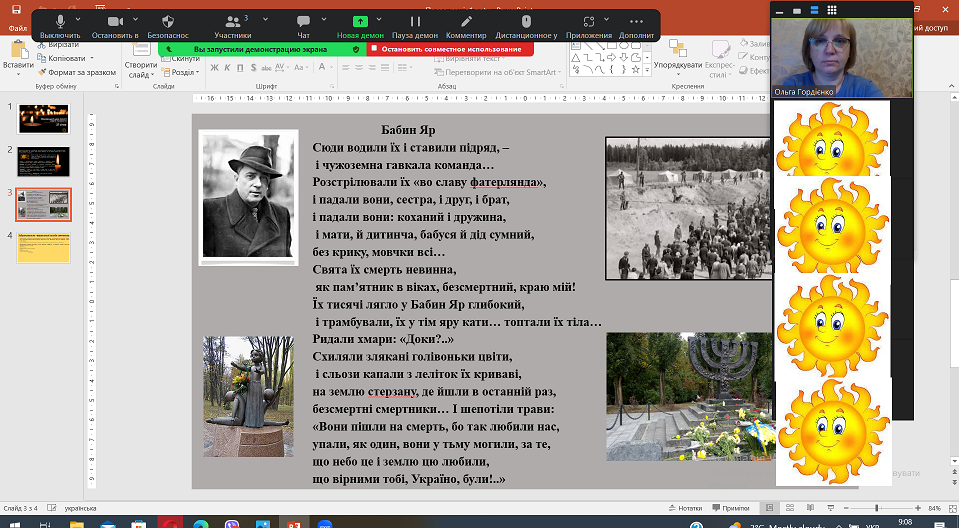
Task: Open Zoom remote control mouse icon
Action: point(526,26)
